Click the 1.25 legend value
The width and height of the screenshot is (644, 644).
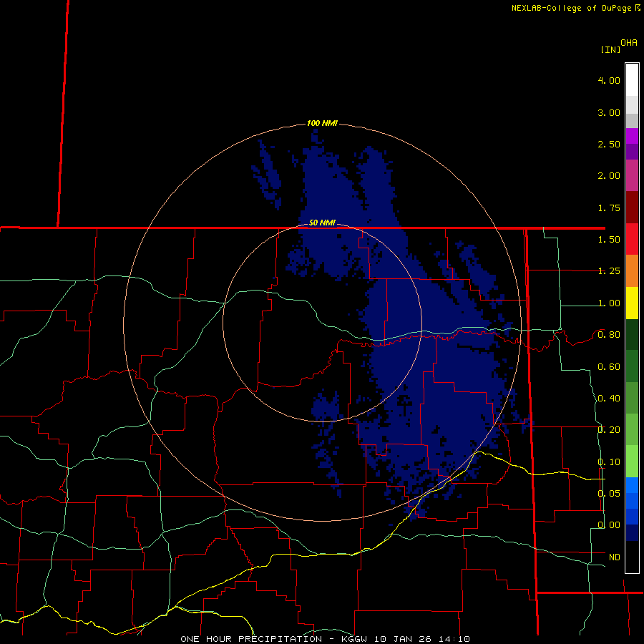point(609,271)
